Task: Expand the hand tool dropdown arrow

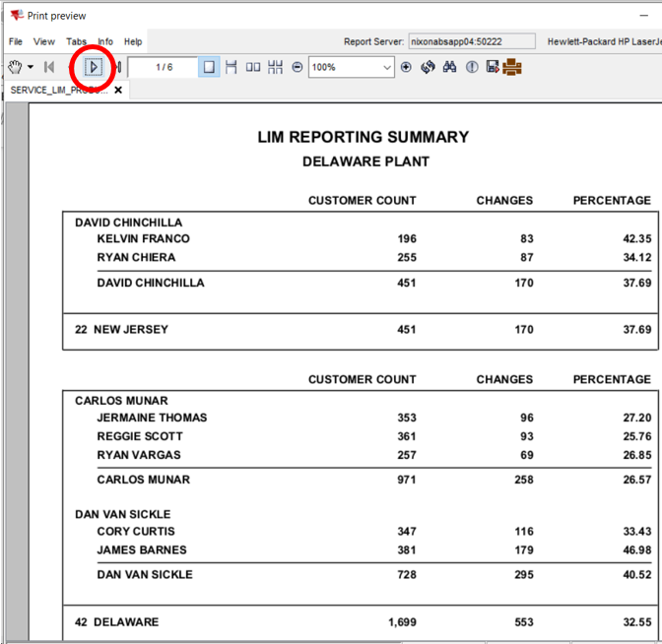Action: [x=31, y=67]
